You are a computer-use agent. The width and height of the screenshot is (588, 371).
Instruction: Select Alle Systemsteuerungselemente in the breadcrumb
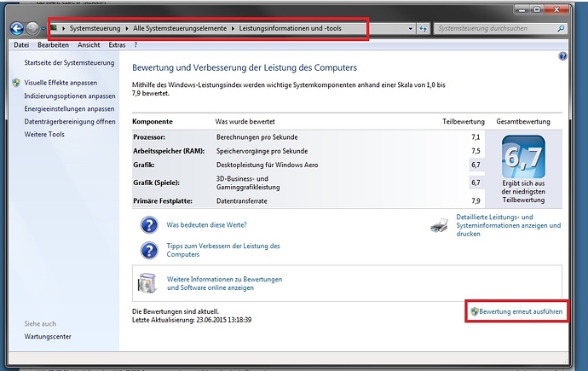coord(180,28)
